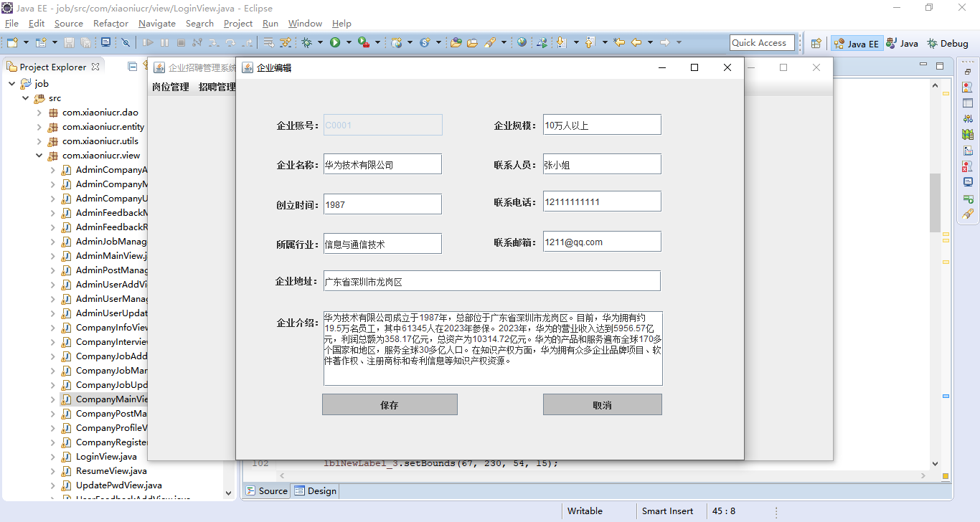The width and height of the screenshot is (980, 522).
Task: Maximize the editor area
Action: click(940, 66)
